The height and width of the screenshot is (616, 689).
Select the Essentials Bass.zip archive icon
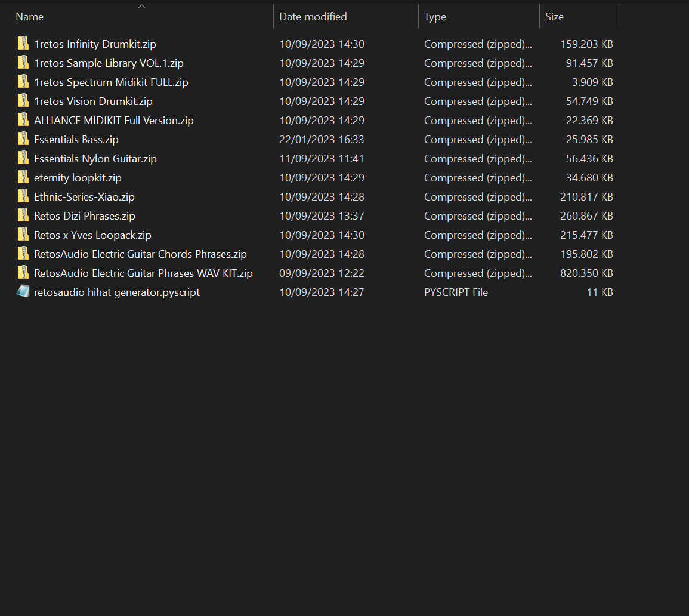pyautogui.click(x=23, y=139)
